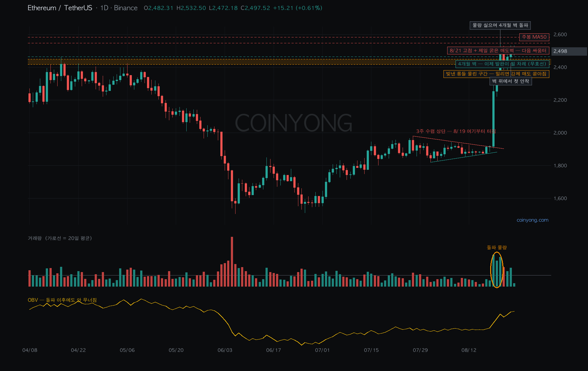This screenshot has width=588, height=371.
Task: Click the 주봉 MA50 line label
Action: 534,37
